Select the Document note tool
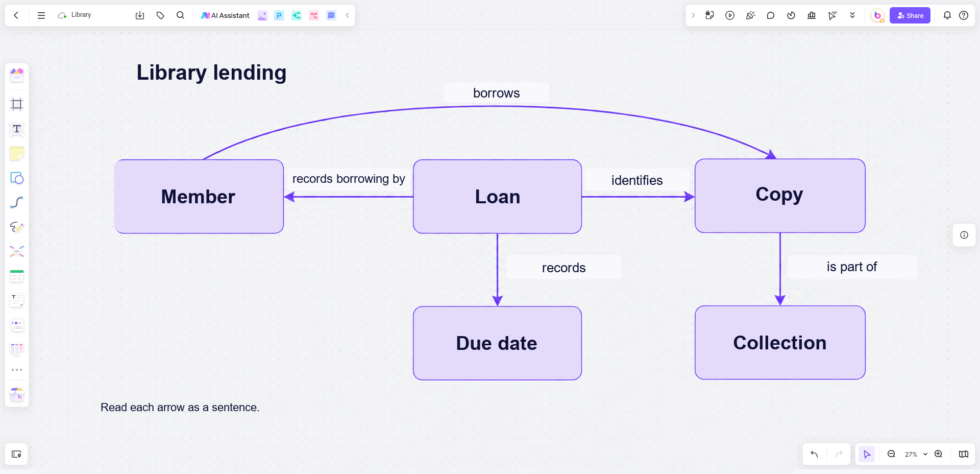The image size is (980, 474). [17, 300]
